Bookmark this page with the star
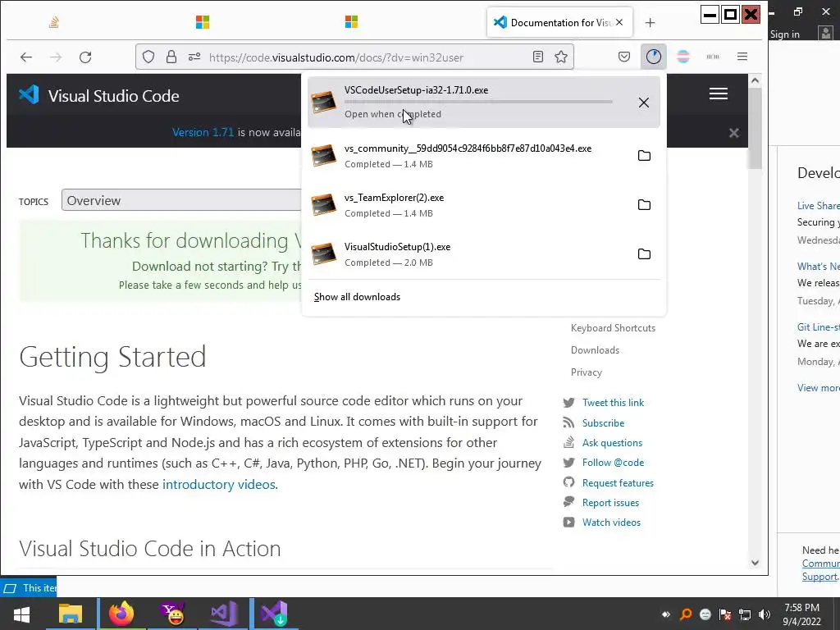 [x=561, y=57]
